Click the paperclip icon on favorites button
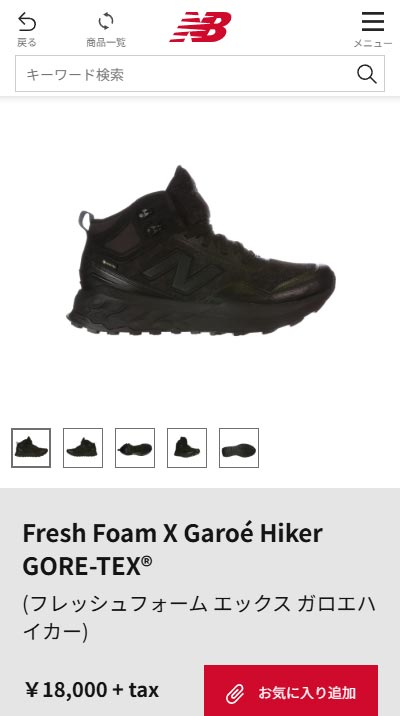 [x=235, y=695]
